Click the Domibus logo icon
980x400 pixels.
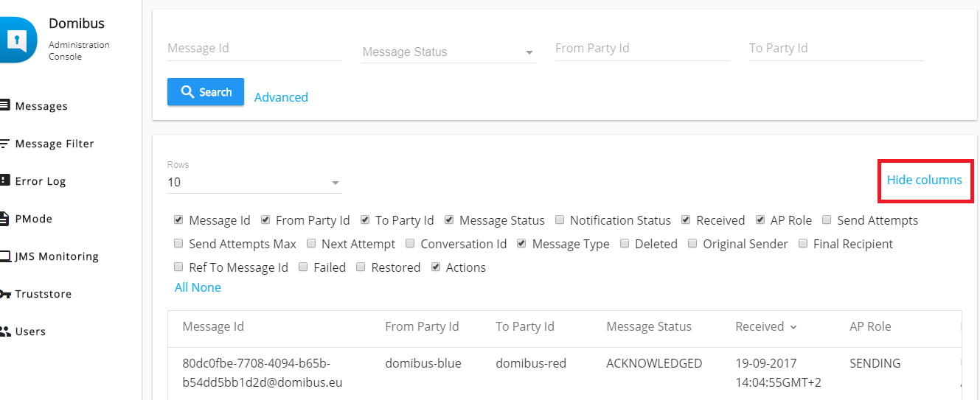(16, 40)
